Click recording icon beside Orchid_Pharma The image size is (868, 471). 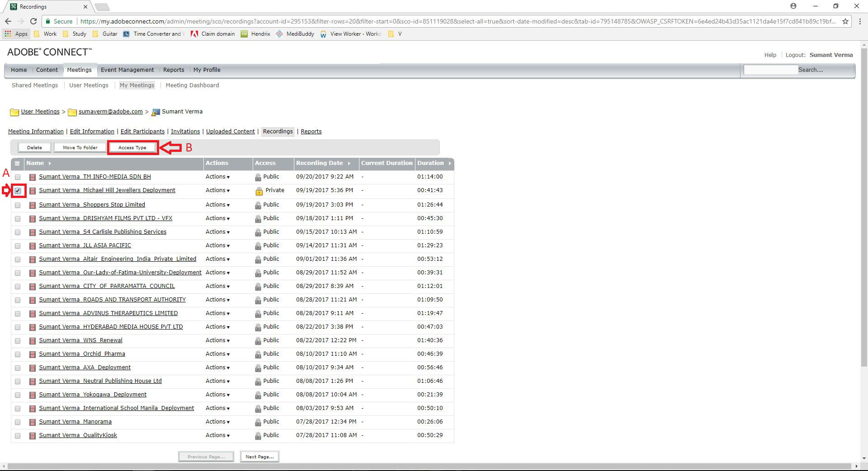point(33,354)
